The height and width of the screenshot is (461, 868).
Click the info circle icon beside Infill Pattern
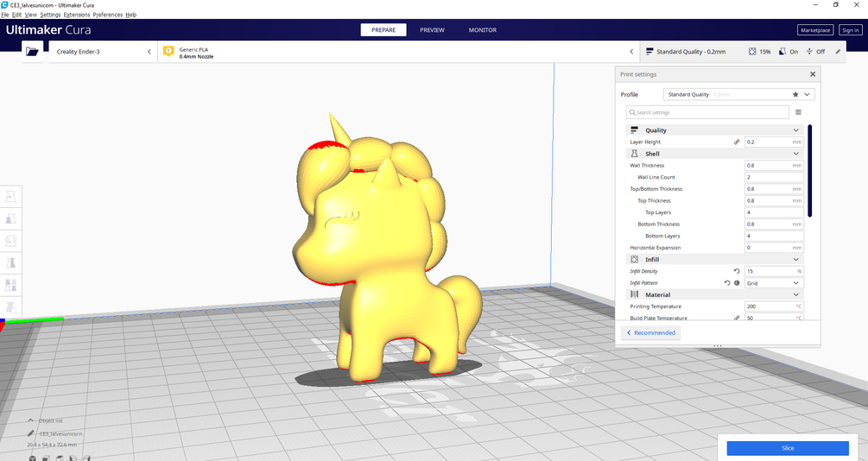(x=737, y=283)
